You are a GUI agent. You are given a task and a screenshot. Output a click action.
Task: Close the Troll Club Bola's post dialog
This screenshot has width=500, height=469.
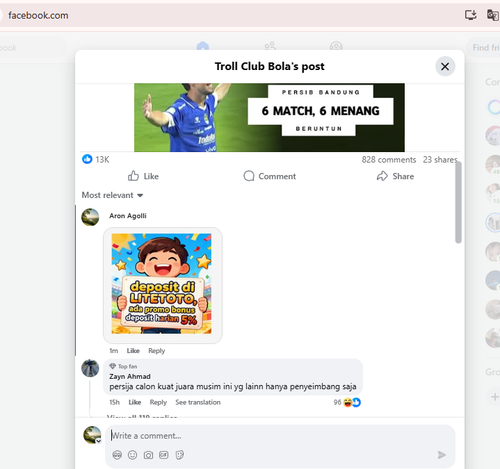click(x=445, y=66)
